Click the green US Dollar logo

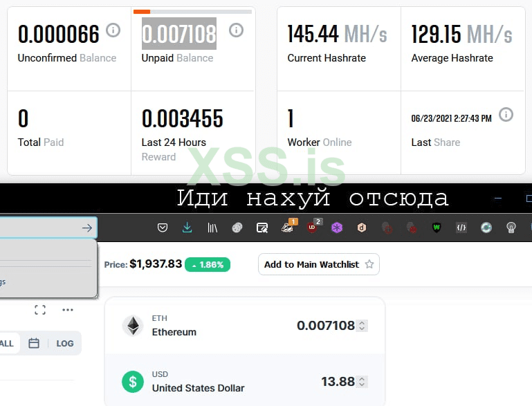coord(133,382)
